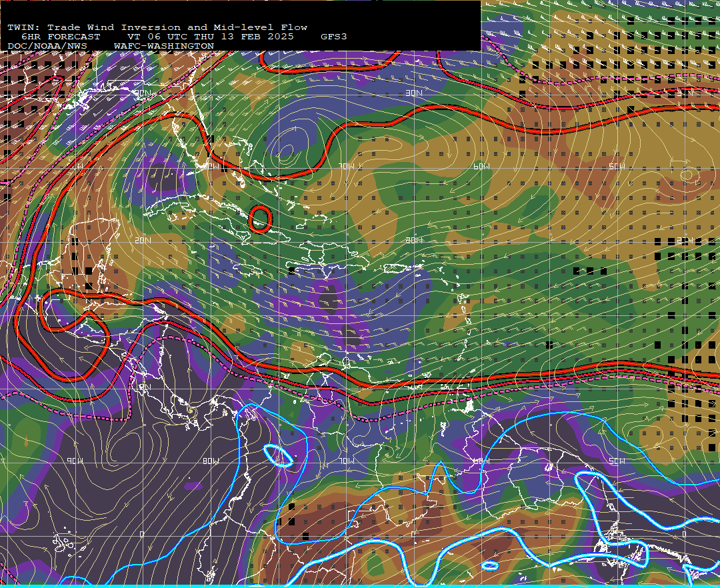Click the 50W longitude label over northeastern Brazil
Image resolution: width=720 pixels, height=588 pixels.
click(x=617, y=461)
